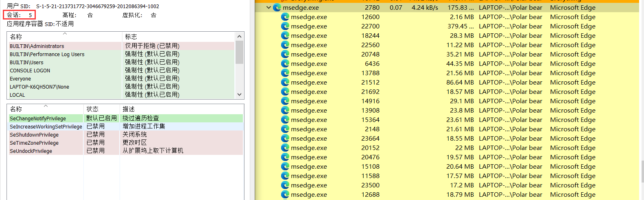This screenshot has width=644, height=200.
Task: Click Edge icon of msedge.exe PID 20748
Action: pyautogui.click(x=285, y=54)
